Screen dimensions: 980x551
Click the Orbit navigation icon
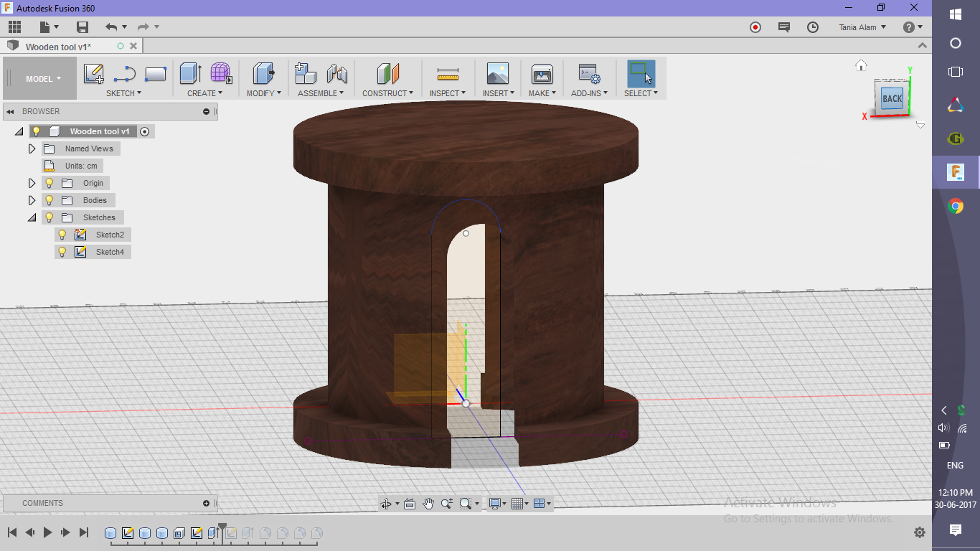click(386, 504)
